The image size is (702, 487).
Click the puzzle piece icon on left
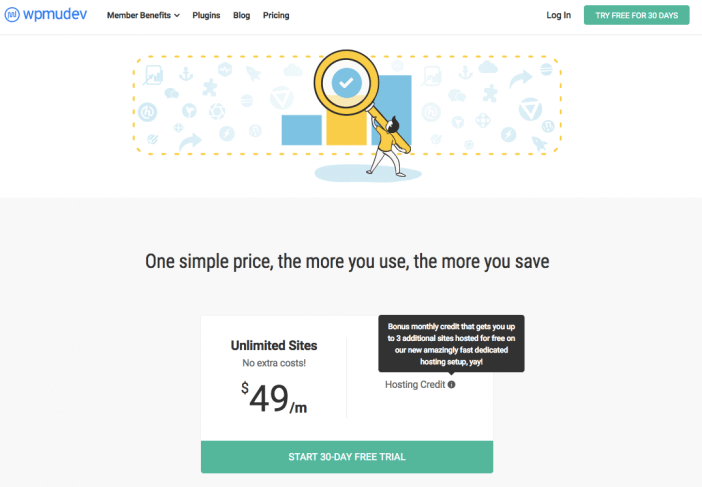pos(210,87)
